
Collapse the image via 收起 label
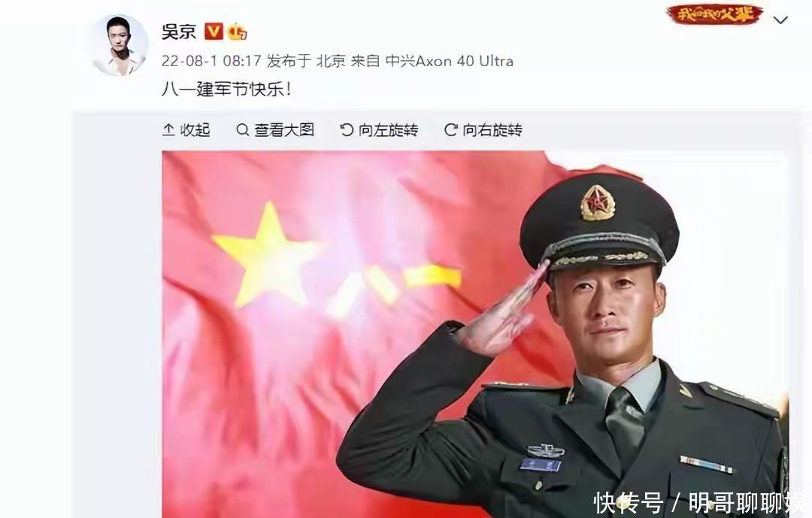pos(195,129)
